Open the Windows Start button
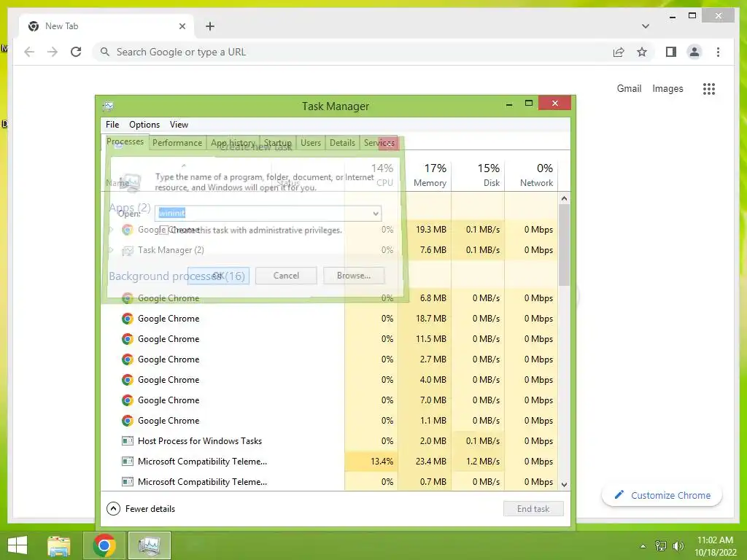 pyautogui.click(x=18, y=545)
